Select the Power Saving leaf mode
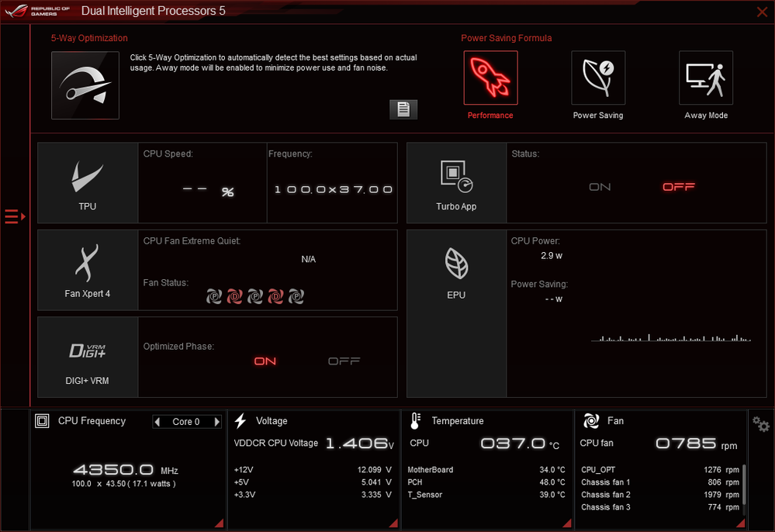This screenshot has height=532, width=775. click(x=598, y=78)
